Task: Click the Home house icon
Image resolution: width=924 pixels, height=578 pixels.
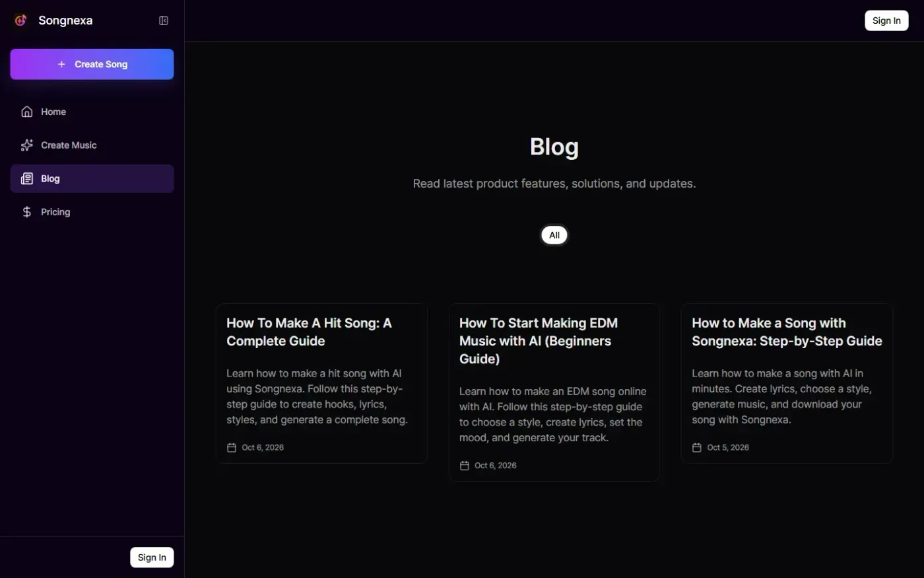Action: (x=27, y=112)
